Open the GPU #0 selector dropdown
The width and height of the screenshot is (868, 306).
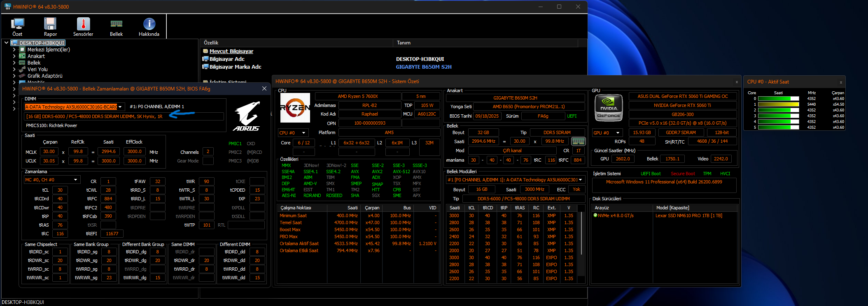pyautogui.click(x=618, y=133)
